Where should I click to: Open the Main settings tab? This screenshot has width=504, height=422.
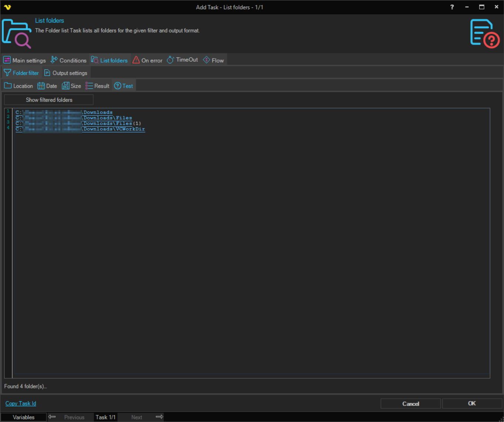[x=25, y=60]
